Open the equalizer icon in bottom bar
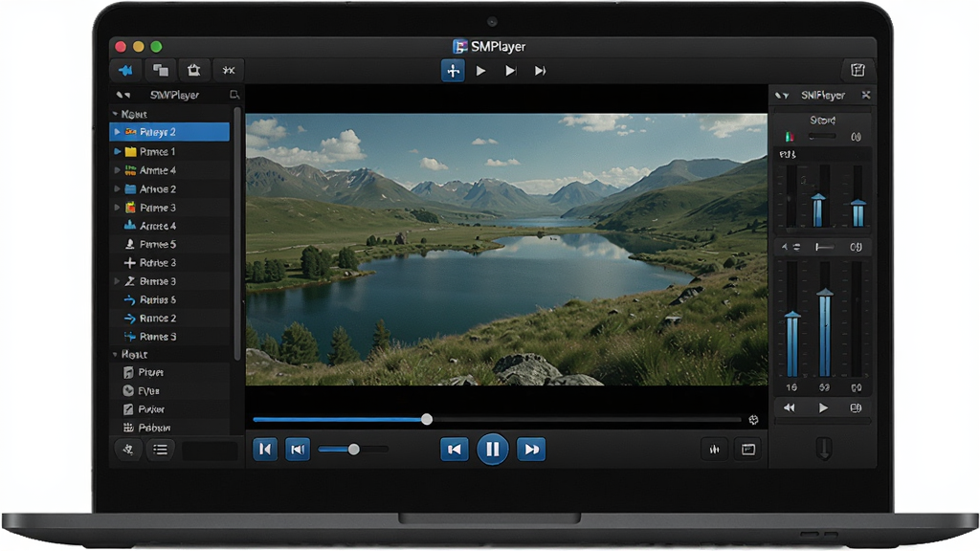This screenshot has width=980, height=551. (x=714, y=450)
